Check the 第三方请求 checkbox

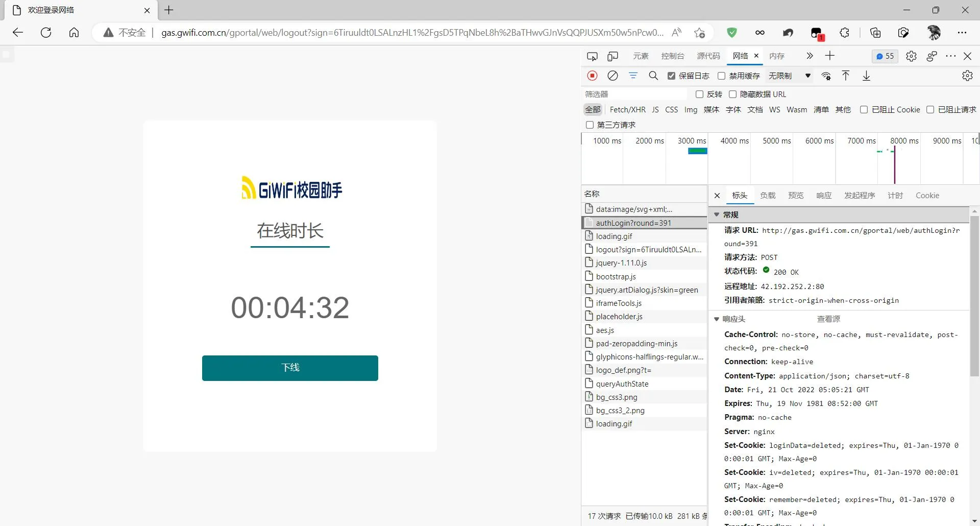coord(590,125)
